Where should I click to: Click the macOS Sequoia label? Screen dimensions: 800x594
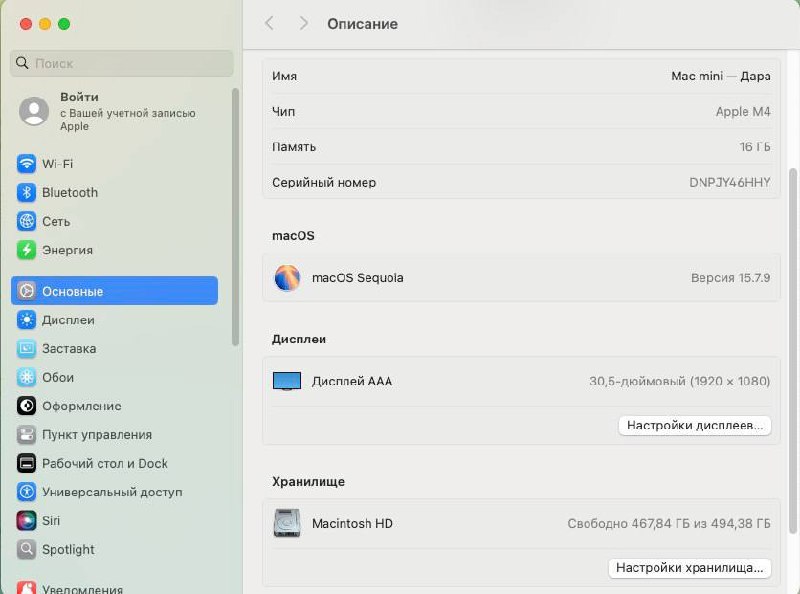point(358,278)
